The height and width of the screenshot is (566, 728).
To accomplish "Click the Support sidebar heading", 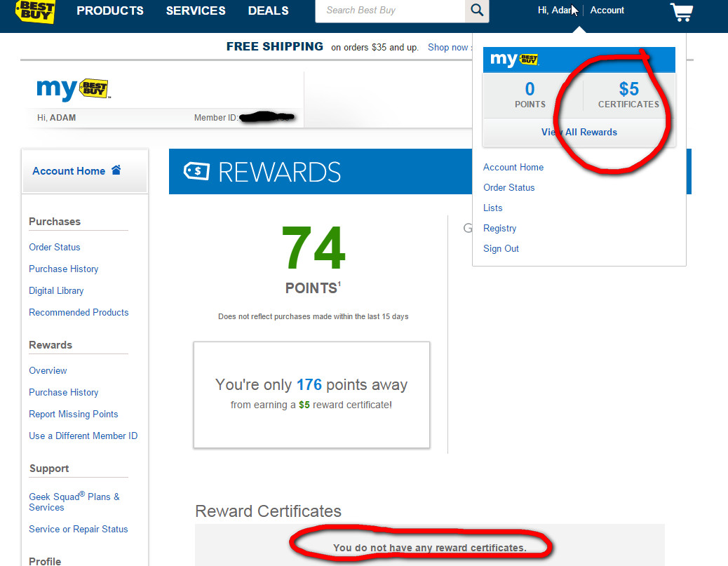I will [49, 469].
